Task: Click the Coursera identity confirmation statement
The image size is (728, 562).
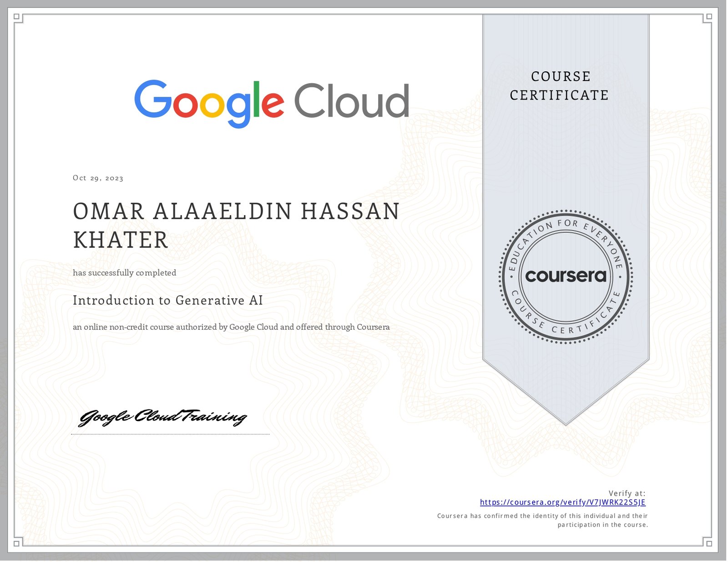Action: pos(542,521)
